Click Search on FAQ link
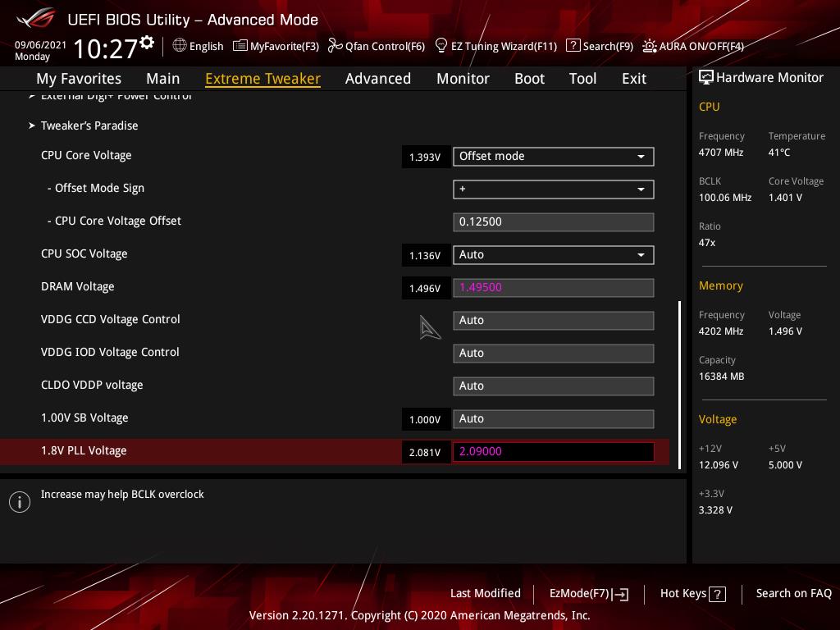The width and height of the screenshot is (840, 630). 793,594
